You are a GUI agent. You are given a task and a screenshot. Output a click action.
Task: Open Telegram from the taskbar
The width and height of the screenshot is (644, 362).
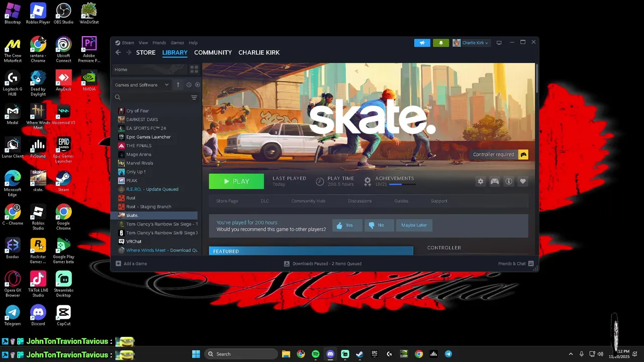[x=448, y=354]
